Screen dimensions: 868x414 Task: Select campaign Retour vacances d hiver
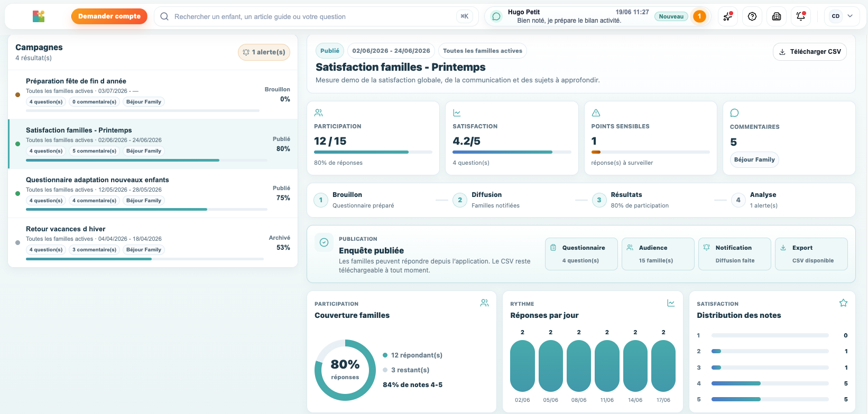[x=153, y=242]
